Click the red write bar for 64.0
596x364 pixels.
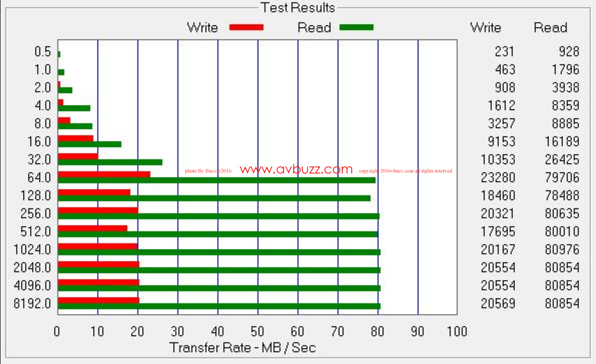coord(104,174)
